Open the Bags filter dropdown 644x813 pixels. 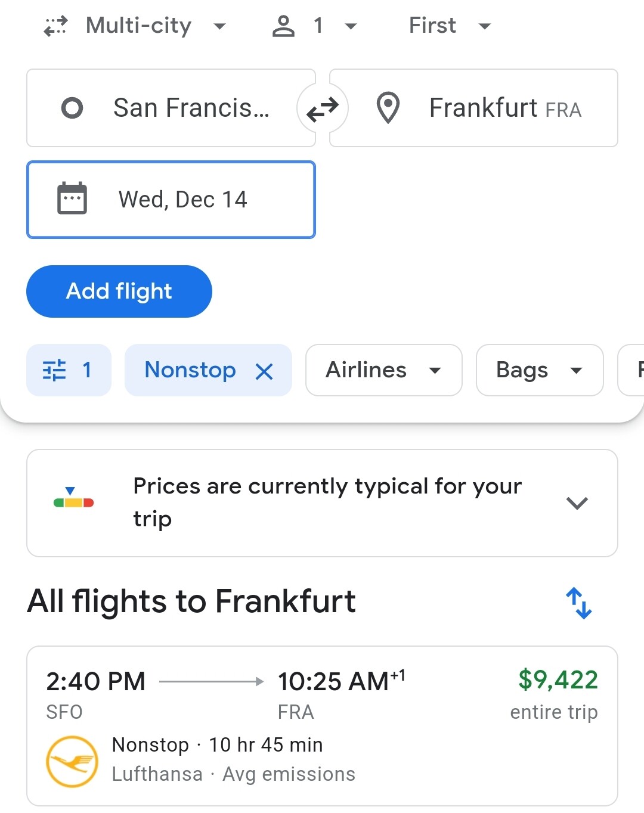click(540, 370)
